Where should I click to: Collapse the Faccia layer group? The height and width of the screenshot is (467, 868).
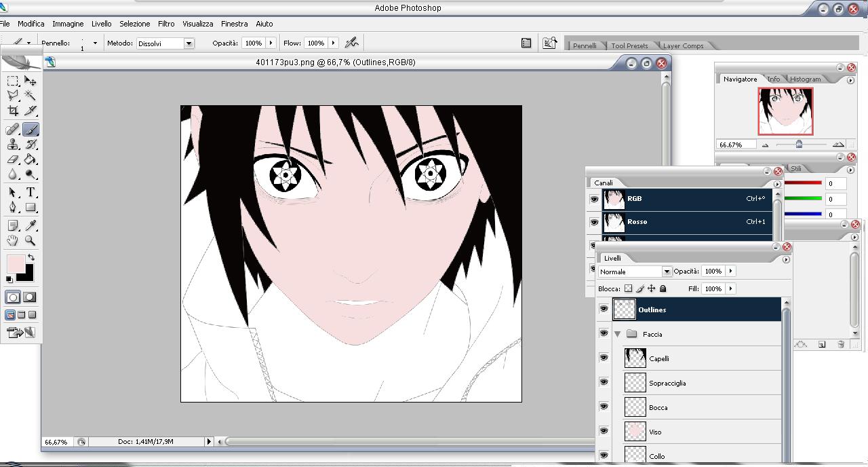point(617,334)
